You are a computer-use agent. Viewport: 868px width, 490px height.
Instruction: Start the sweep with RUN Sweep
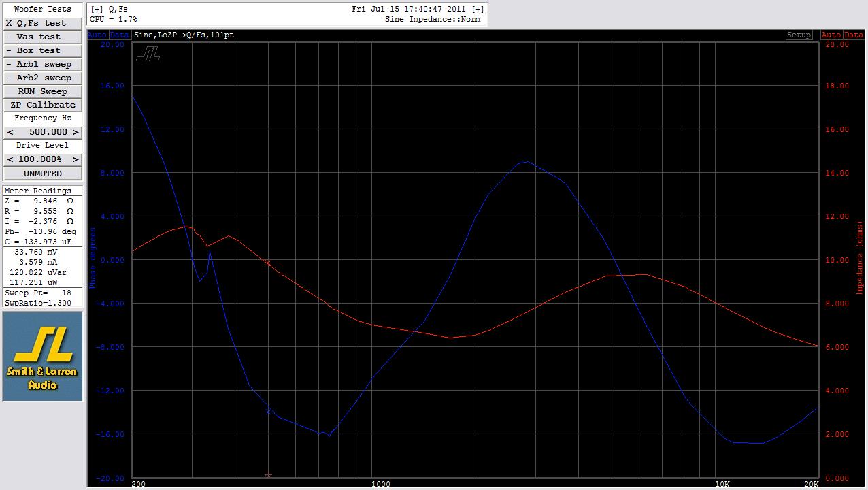[42, 91]
